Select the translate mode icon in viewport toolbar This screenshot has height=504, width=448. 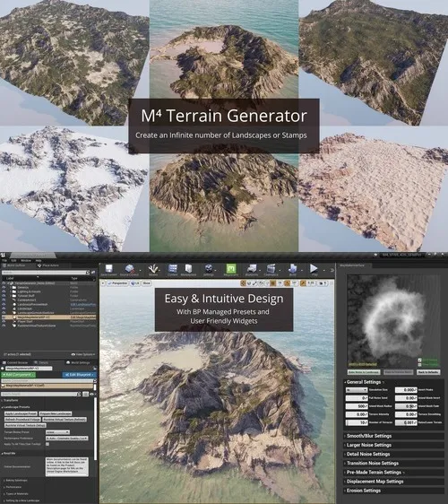pos(244,283)
